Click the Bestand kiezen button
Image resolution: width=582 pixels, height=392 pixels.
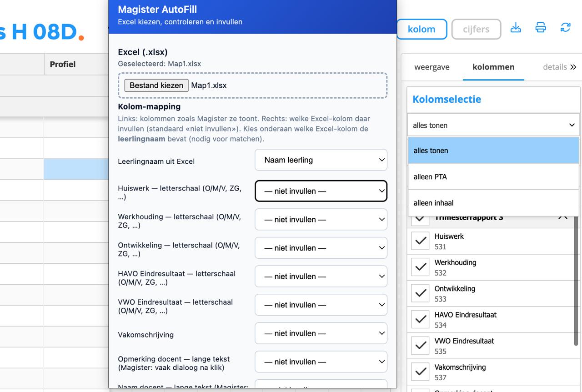156,85
